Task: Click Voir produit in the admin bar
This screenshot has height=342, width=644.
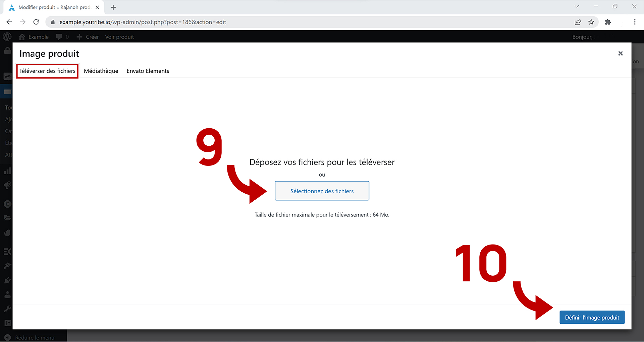Action: pos(119,37)
